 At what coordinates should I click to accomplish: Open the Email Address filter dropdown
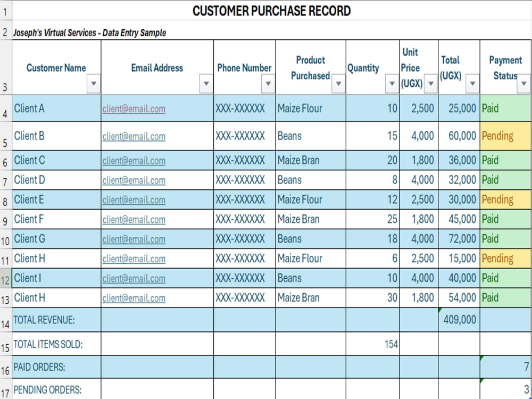point(206,84)
